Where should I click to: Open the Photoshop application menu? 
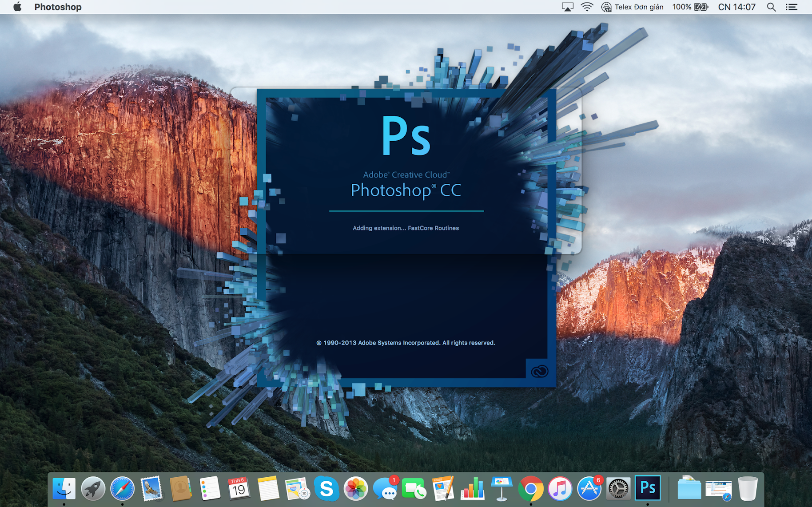pos(58,7)
